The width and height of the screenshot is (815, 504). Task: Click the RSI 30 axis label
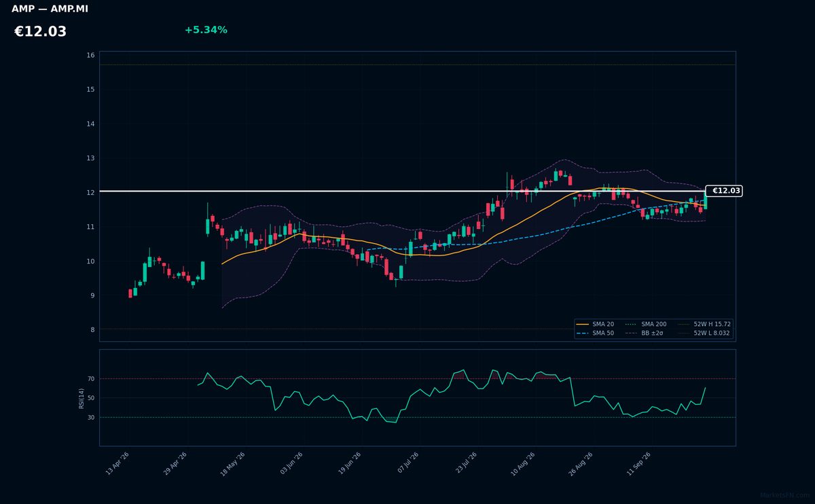pyautogui.click(x=91, y=417)
